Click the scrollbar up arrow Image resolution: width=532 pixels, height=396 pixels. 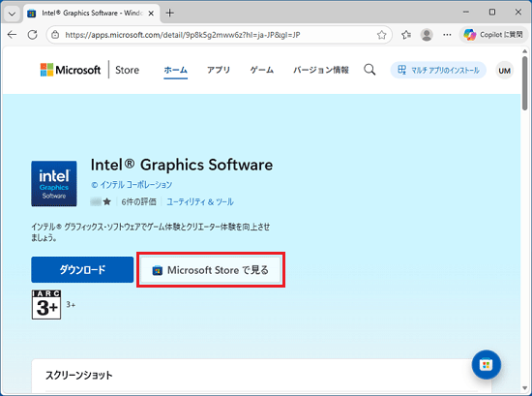coord(525,51)
